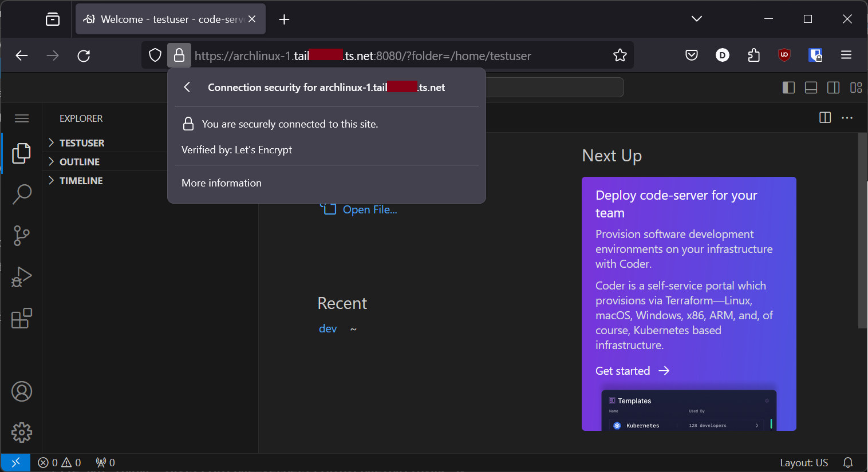The height and width of the screenshot is (472, 868).
Task: Bookmark this page with the star
Action: [x=620, y=55]
